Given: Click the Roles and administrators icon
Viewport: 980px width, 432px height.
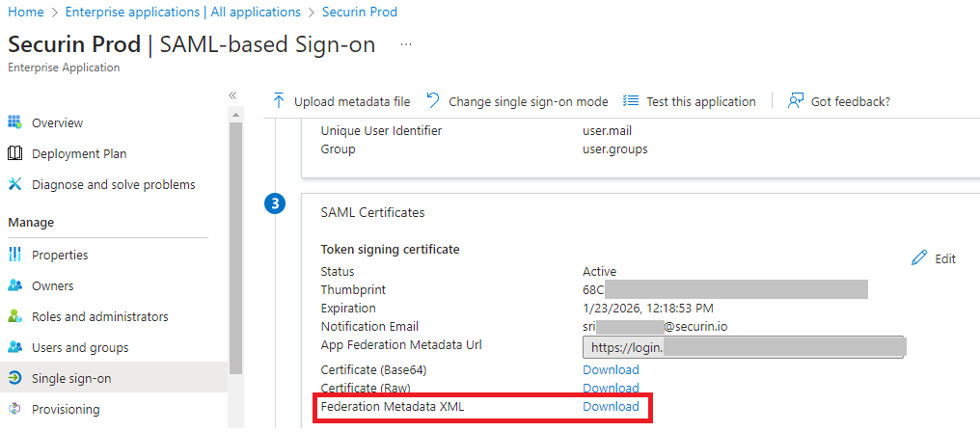Looking at the screenshot, I should 14,316.
